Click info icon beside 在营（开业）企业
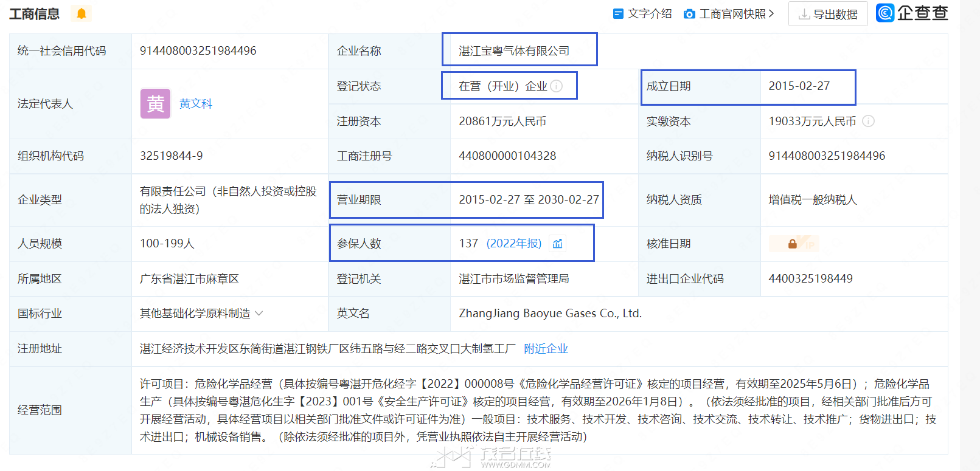 tap(556, 86)
